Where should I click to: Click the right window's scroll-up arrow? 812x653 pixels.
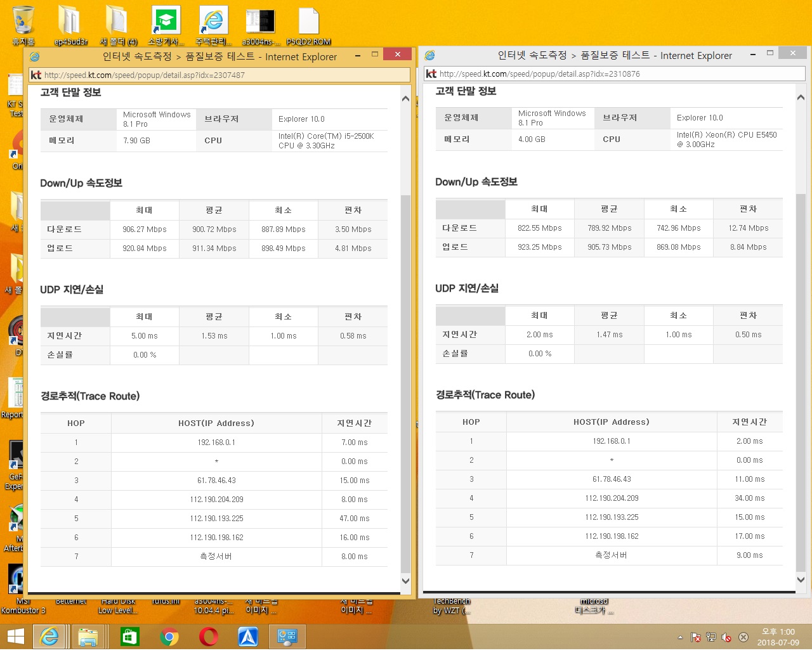(x=801, y=98)
